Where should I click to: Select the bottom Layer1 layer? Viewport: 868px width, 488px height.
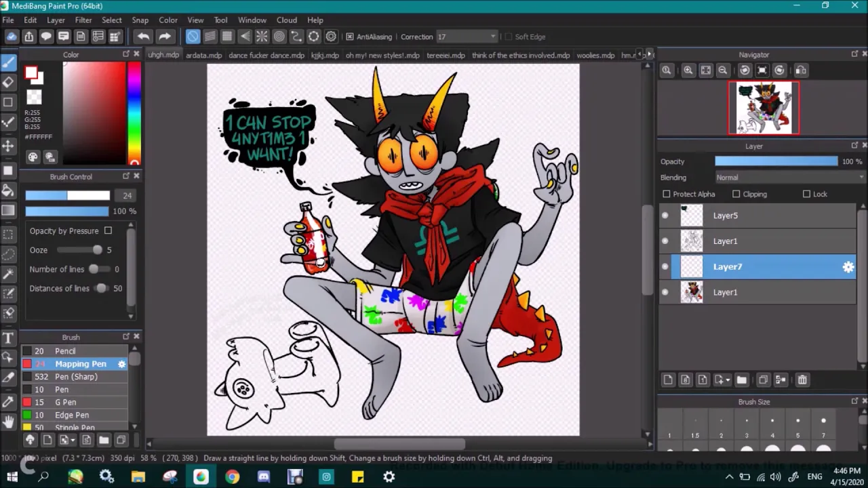(x=757, y=293)
